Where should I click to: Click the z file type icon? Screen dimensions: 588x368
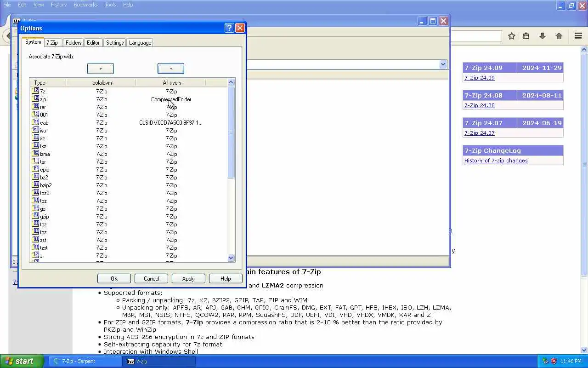coord(36,255)
